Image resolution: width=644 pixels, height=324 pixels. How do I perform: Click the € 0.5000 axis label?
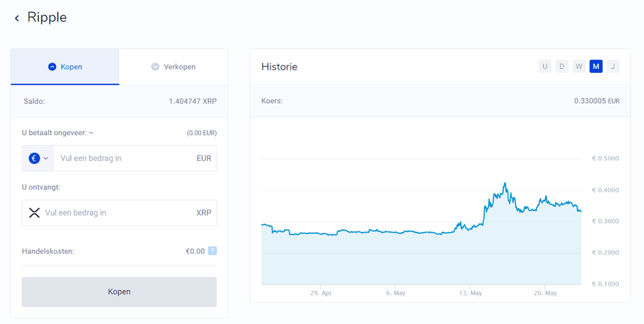click(x=605, y=158)
